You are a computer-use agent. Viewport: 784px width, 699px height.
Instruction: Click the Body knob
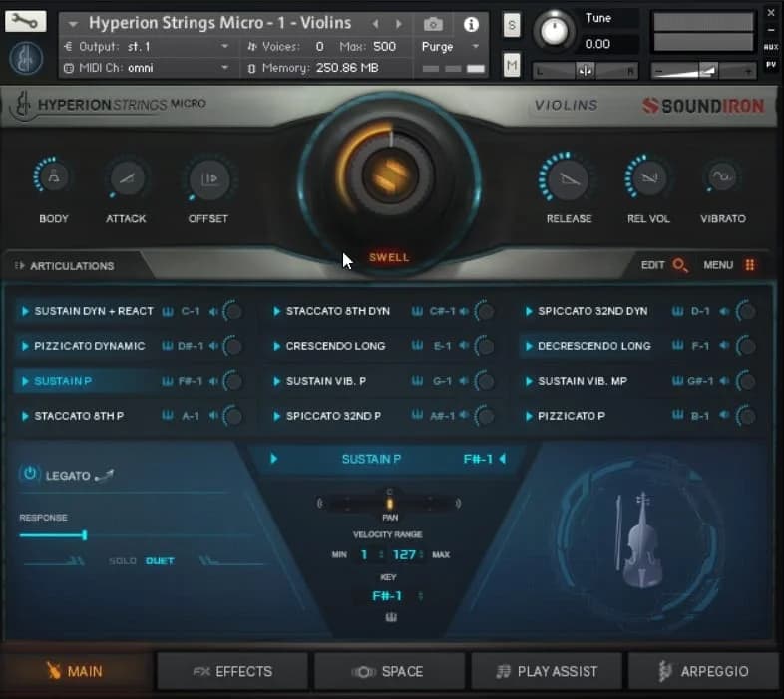tap(54, 176)
